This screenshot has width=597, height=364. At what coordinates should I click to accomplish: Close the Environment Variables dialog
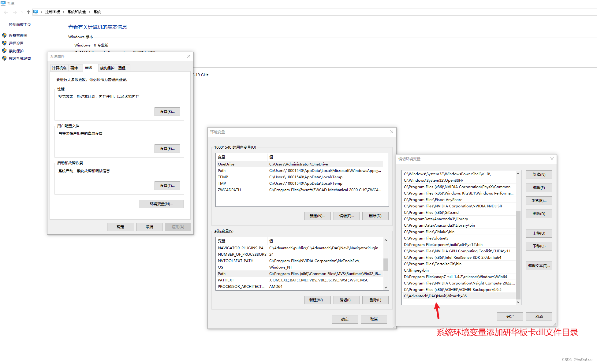(x=391, y=132)
